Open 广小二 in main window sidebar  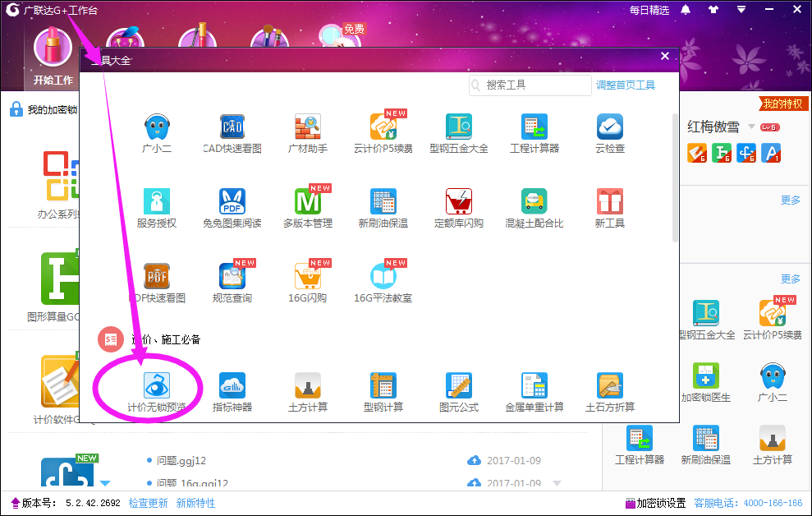click(772, 383)
